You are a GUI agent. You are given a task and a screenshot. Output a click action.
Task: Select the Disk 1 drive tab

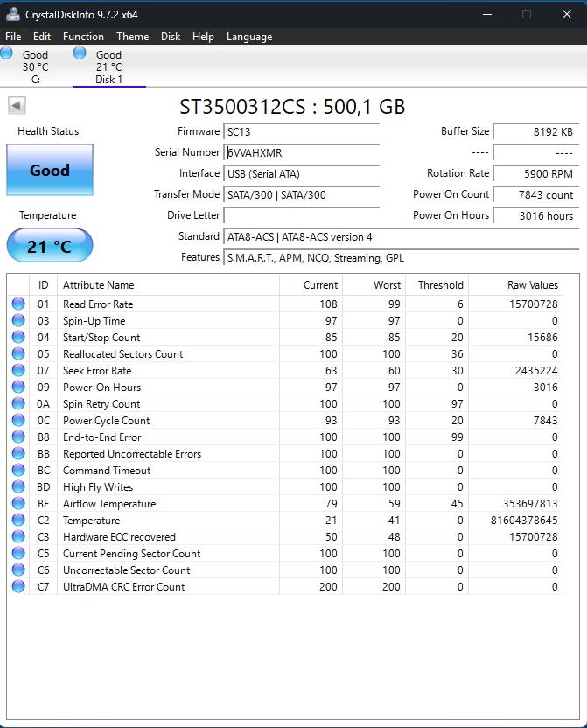pyautogui.click(x=109, y=66)
